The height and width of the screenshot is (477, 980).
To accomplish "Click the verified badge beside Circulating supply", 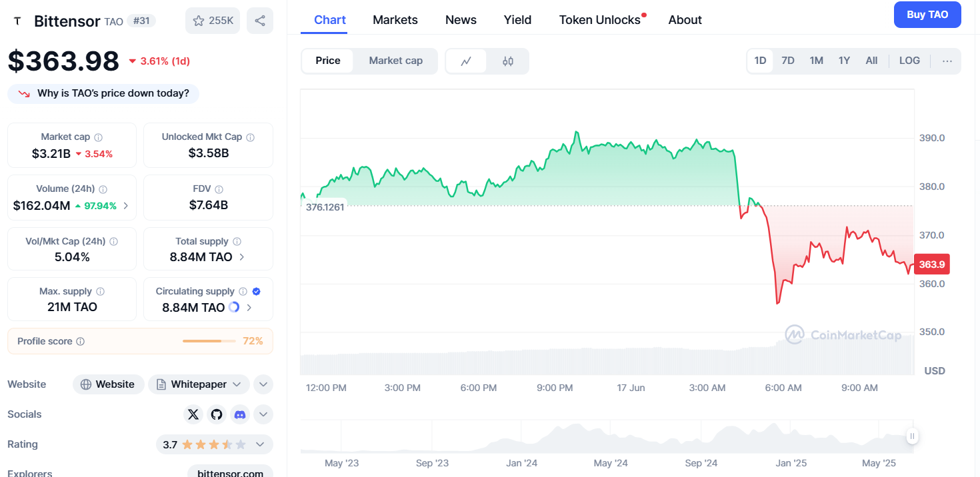I will tap(257, 292).
